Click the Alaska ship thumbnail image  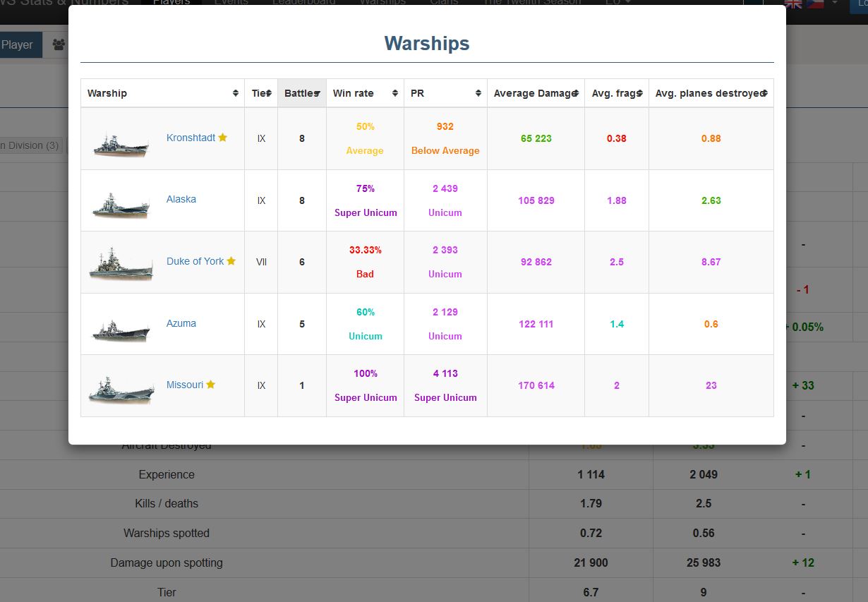[121, 205]
